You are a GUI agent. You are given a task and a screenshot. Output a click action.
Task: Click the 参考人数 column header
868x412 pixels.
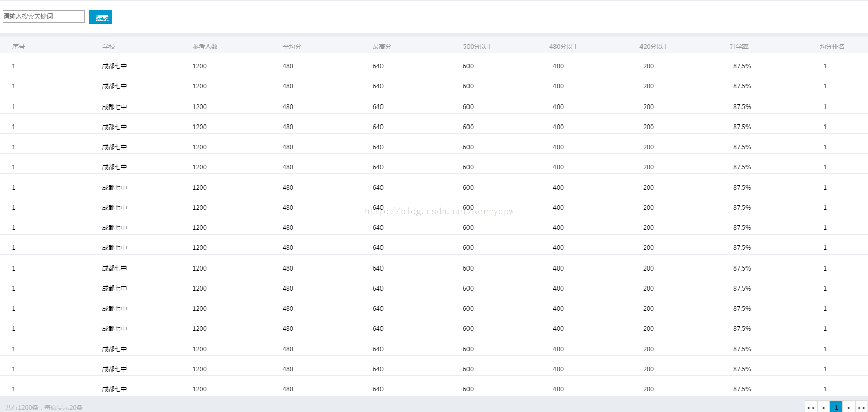205,46
